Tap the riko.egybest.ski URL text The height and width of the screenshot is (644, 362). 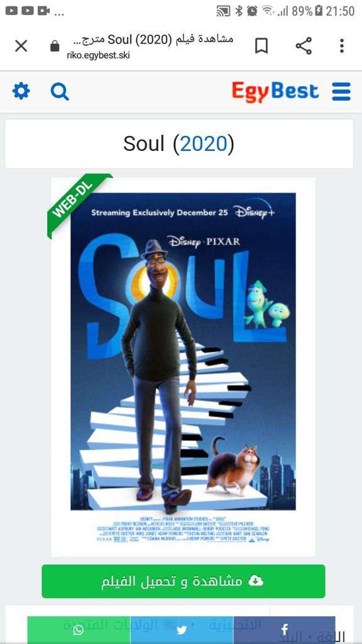[98, 55]
